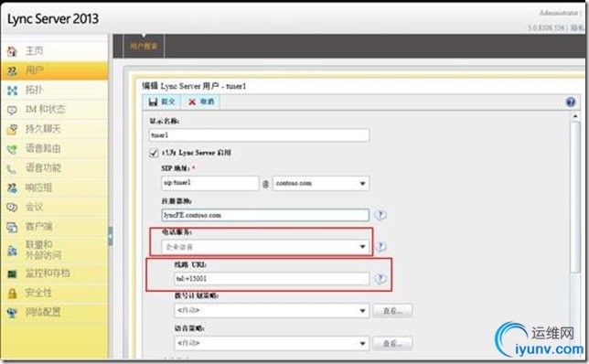Click the IM 和状态 chat icon
Screen dimensions: 589x364
[12, 110]
